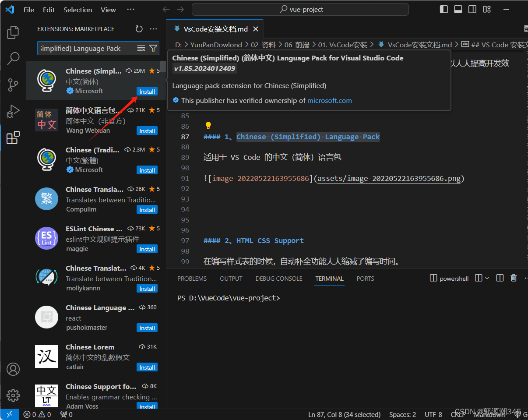Kill terminal with trash icon
This screenshot has width=528, height=420.
[514, 278]
